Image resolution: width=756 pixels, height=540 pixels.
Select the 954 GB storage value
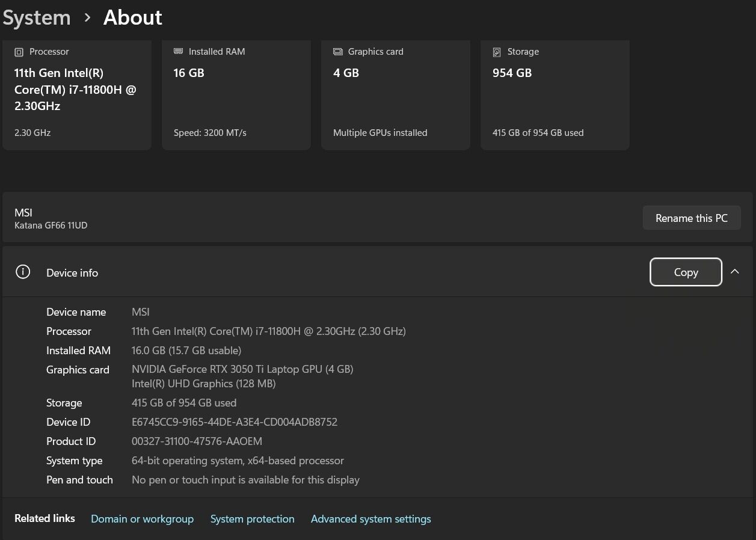(512, 73)
